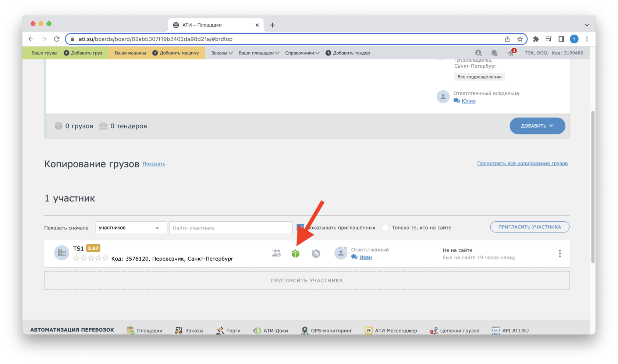Click the crossed-out circle icon in TS1 row
The width and height of the screenshot is (618, 364).
316,253
